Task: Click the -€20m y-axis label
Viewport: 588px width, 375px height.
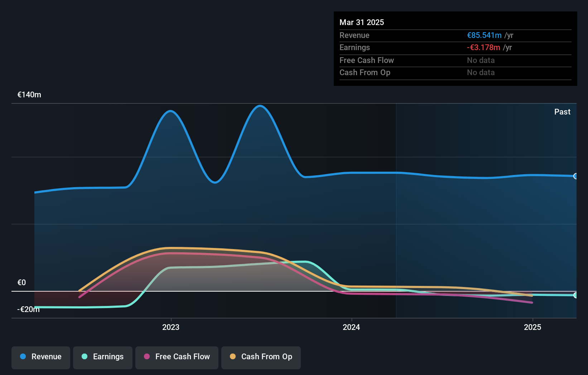Action: [x=28, y=310]
